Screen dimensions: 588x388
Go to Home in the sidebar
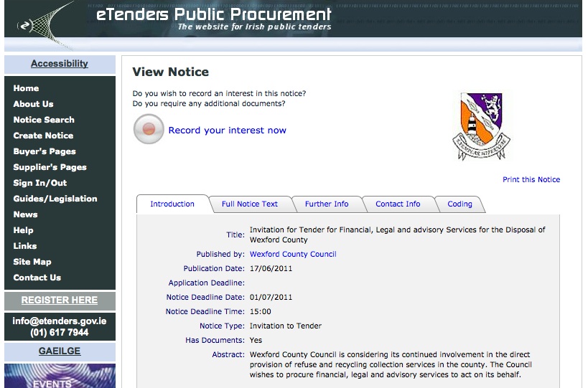[x=26, y=88]
